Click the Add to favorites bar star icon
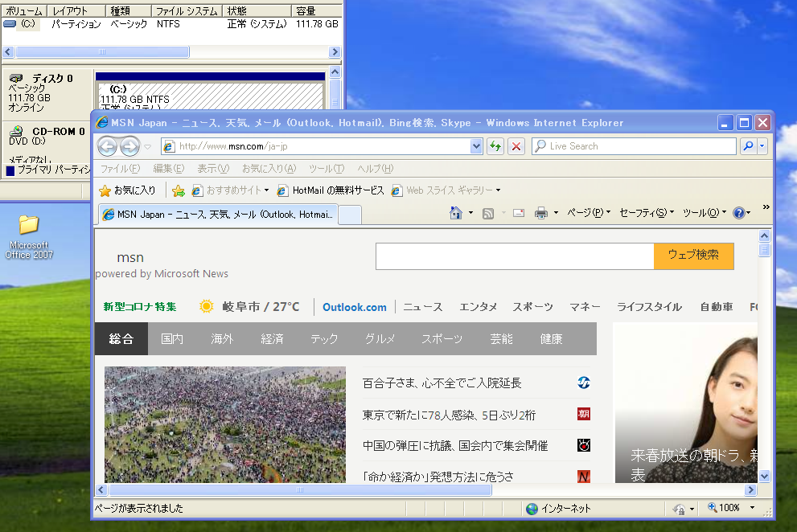This screenshot has width=797, height=532. pos(179,190)
